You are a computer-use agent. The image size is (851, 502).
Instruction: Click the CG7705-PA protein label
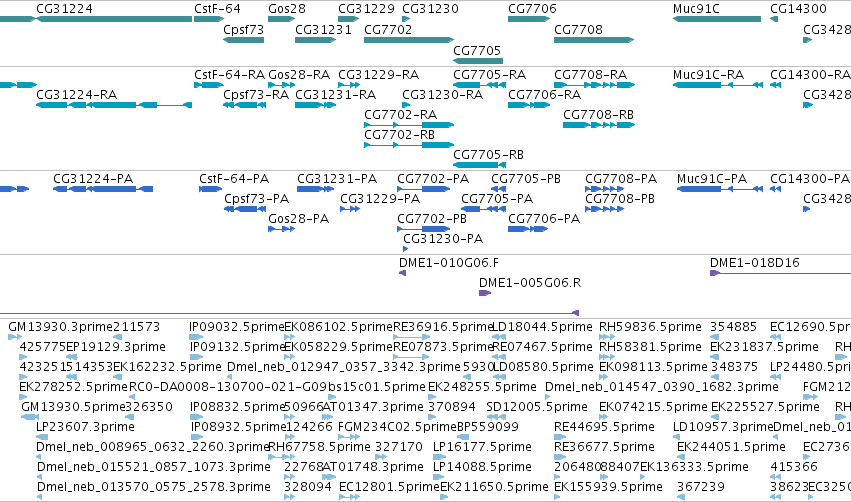[x=497, y=199]
